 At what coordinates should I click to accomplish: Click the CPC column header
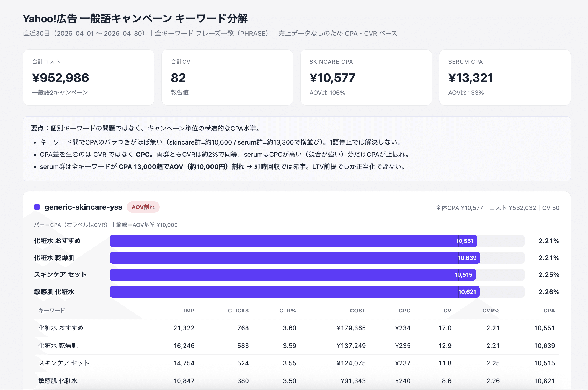tap(404, 311)
